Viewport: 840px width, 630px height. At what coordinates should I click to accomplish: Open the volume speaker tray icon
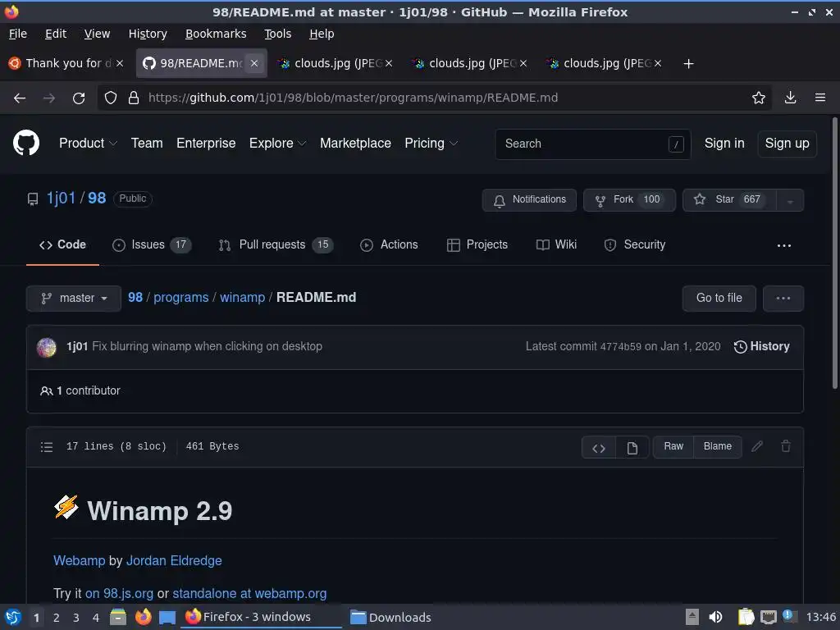715,617
